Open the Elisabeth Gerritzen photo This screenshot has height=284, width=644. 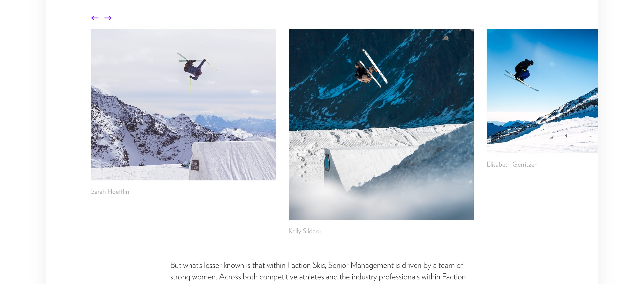coord(542,91)
